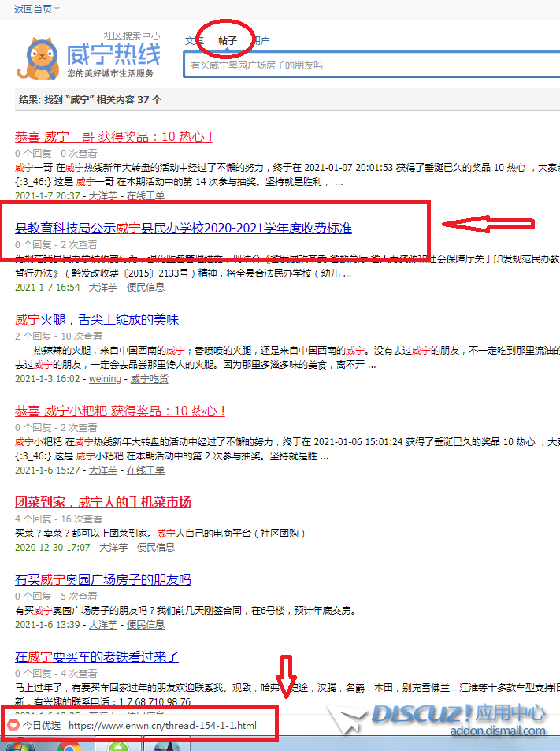560x751 pixels.
Task: Open 团菜到家，威宁人的手机菜市场 thread
Action: point(103,502)
